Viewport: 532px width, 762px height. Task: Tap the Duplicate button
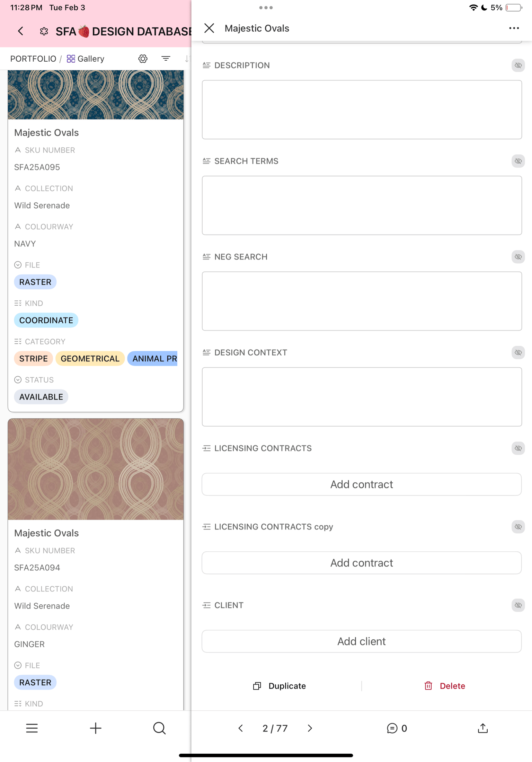(x=280, y=686)
